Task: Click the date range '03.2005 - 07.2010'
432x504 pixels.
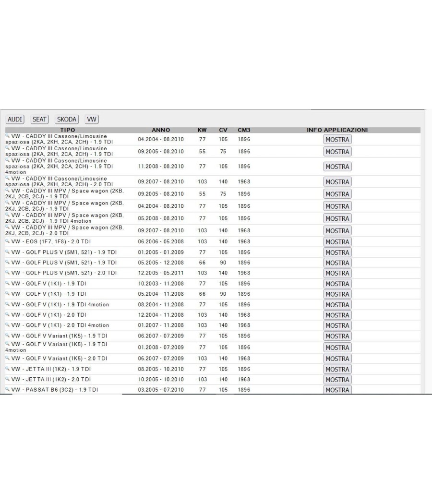Action: tap(161, 390)
